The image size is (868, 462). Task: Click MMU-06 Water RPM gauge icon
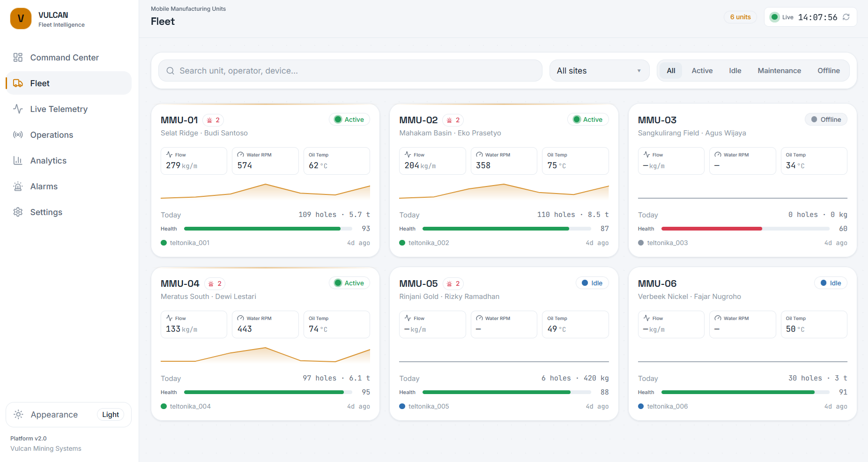point(718,318)
